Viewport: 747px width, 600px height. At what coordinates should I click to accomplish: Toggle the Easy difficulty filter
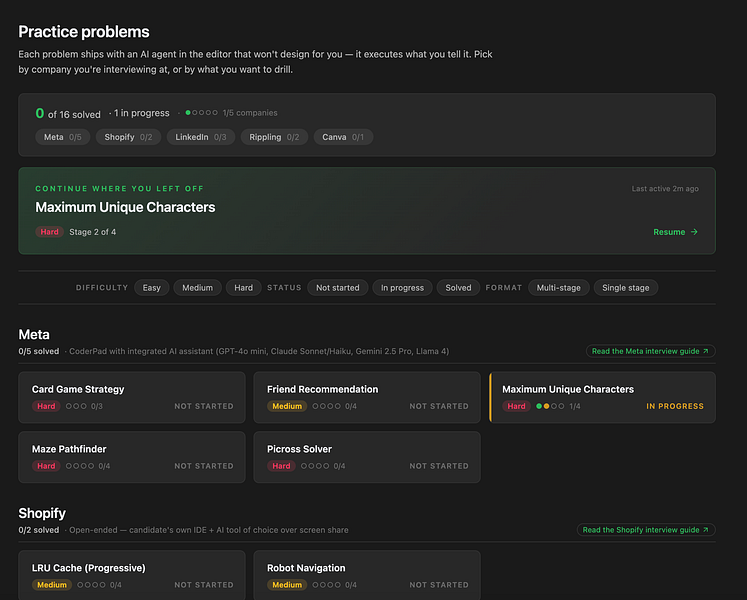coord(151,288)
